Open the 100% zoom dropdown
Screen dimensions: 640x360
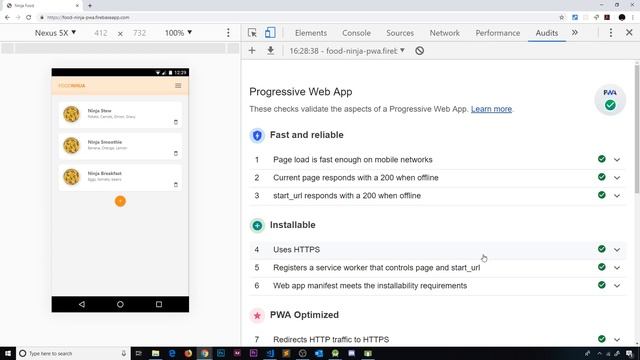178,33
